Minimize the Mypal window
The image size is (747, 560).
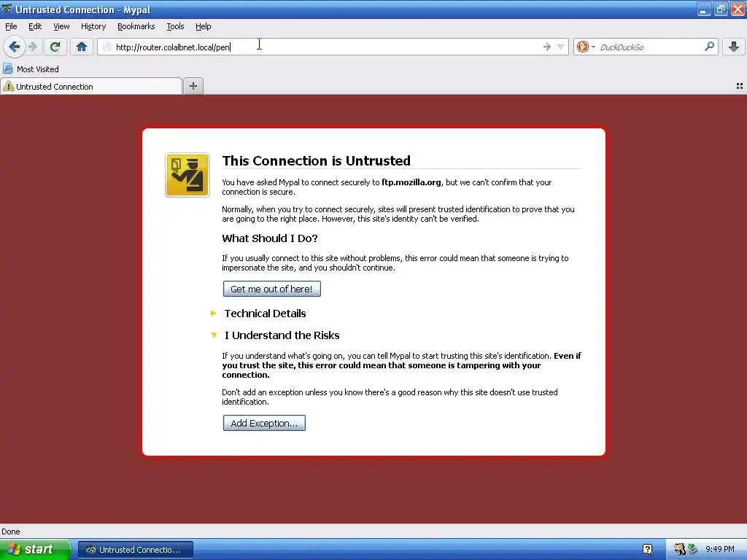pos(704,9)
